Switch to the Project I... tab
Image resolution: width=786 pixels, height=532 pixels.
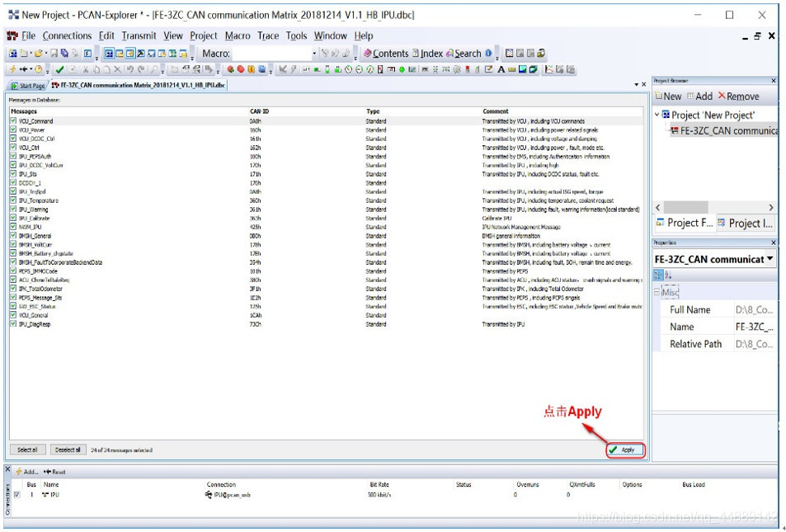746,224
